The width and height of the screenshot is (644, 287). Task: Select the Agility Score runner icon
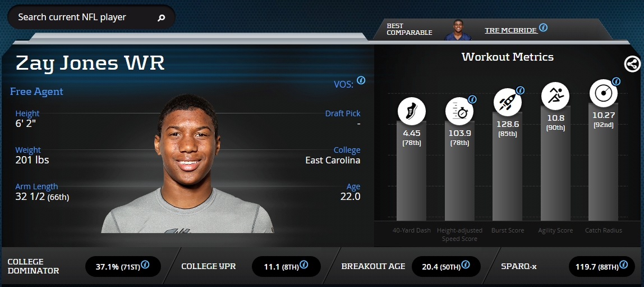555,96
